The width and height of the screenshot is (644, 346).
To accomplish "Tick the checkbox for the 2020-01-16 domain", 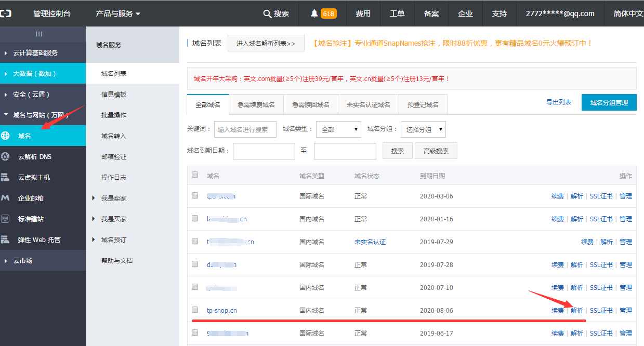I will (x=195, y=218).
